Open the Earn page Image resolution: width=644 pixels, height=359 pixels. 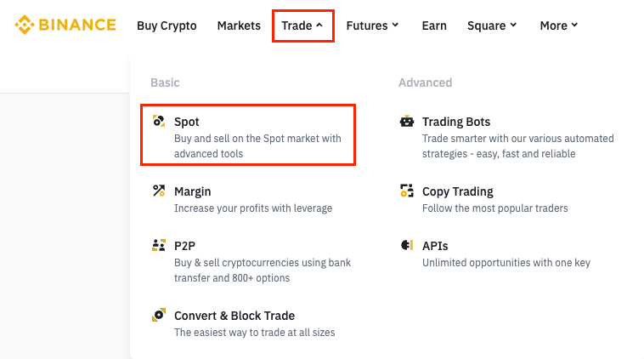click(x=434, y=26)
